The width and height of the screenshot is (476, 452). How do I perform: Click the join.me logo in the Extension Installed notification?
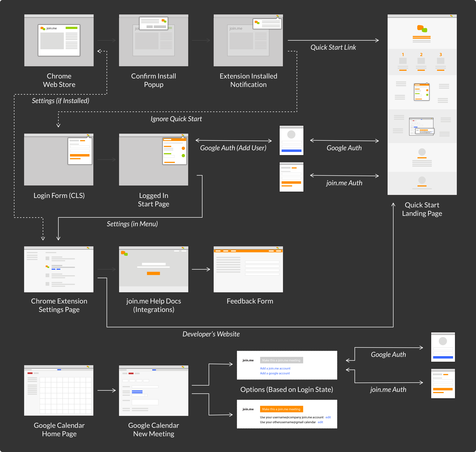(x=257, y=22)
